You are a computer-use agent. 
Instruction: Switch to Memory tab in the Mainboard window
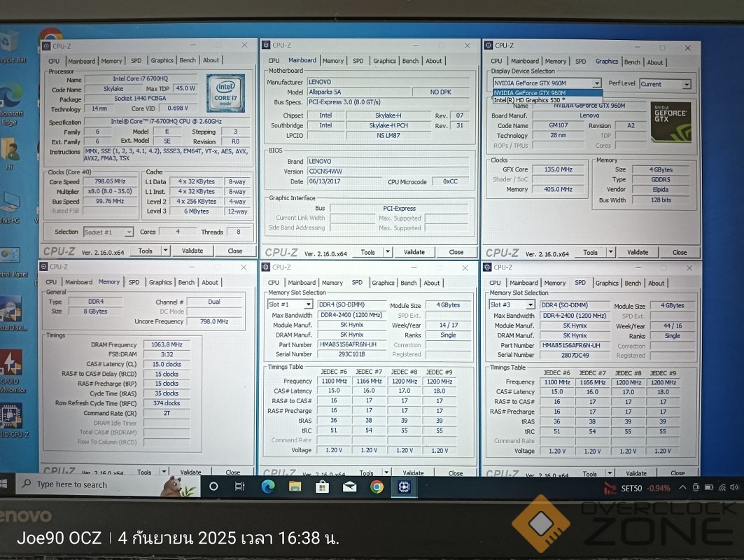coord(333,61)
